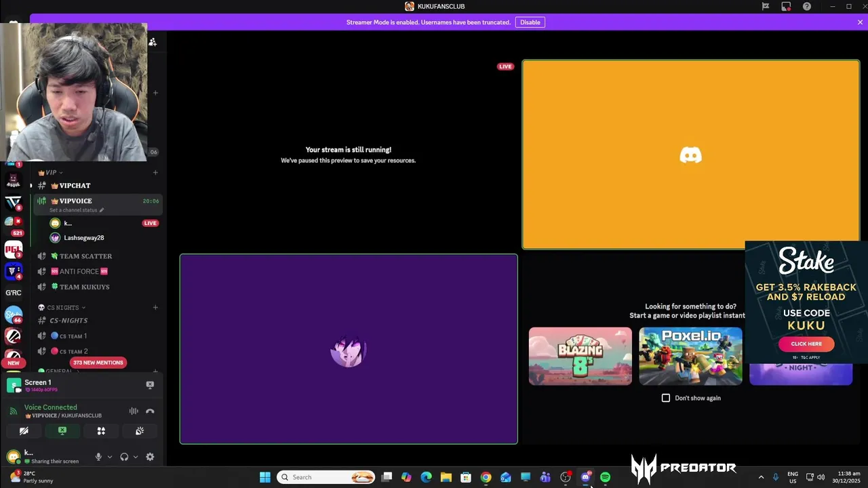Select the purple avatar participant tile
This screenshot has width=868, height=488.
[349, 349]
